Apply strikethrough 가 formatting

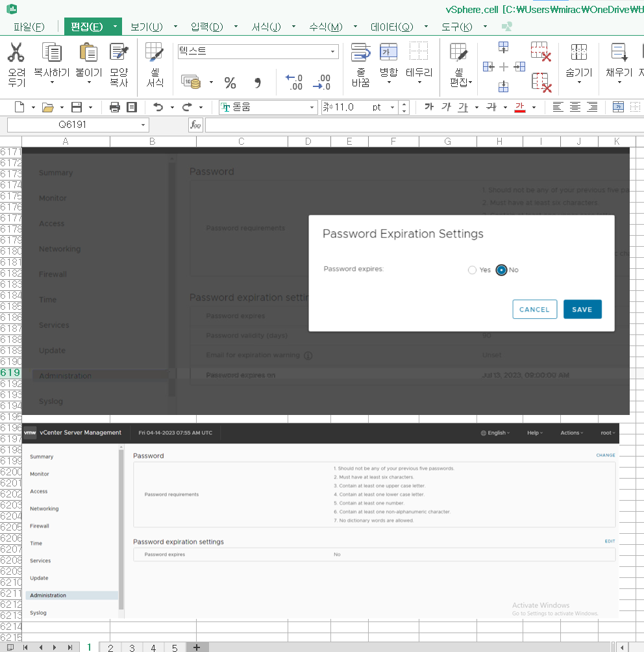(491, 107)
